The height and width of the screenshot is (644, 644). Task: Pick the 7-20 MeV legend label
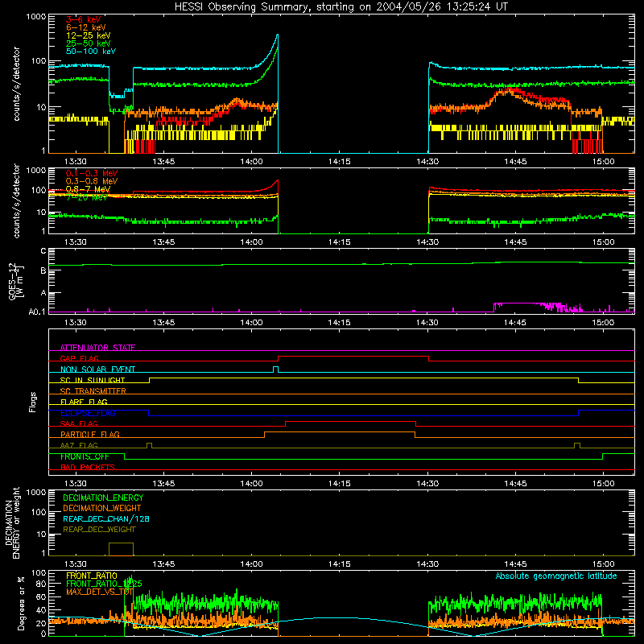coord(86,197)
